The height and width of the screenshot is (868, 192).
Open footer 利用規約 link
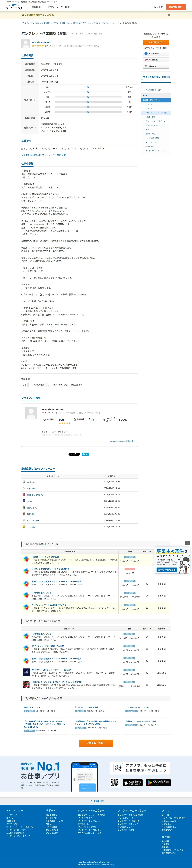coord(165,847)
